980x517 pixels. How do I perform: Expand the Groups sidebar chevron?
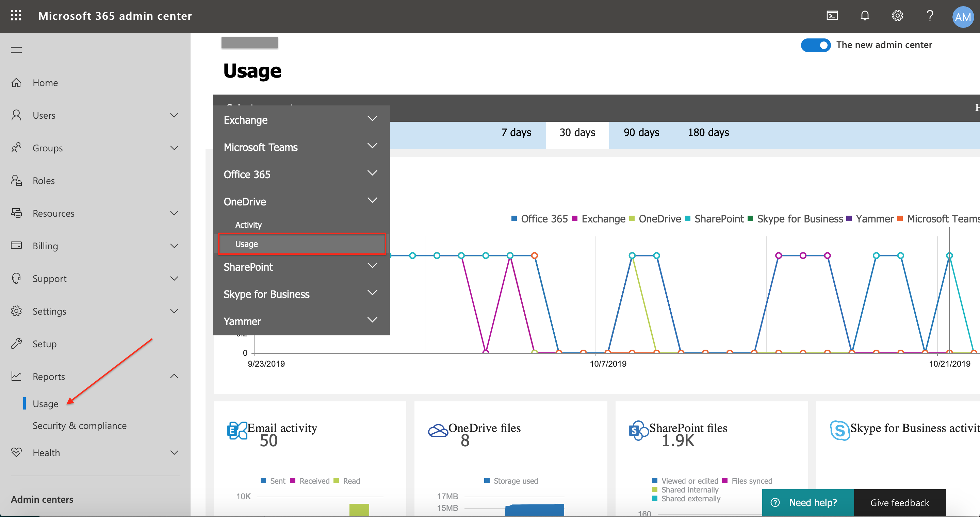pos(174,148)
